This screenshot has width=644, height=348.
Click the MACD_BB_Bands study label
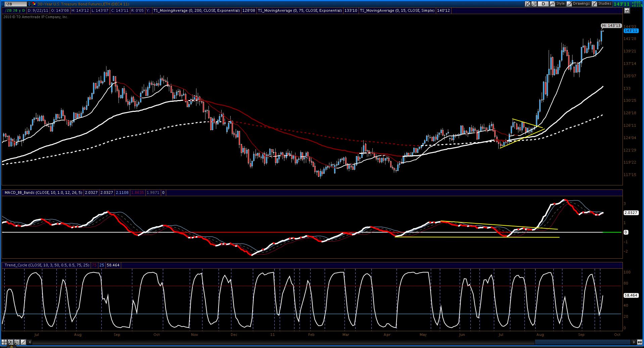pyautogui.click(x=43, y=193)
